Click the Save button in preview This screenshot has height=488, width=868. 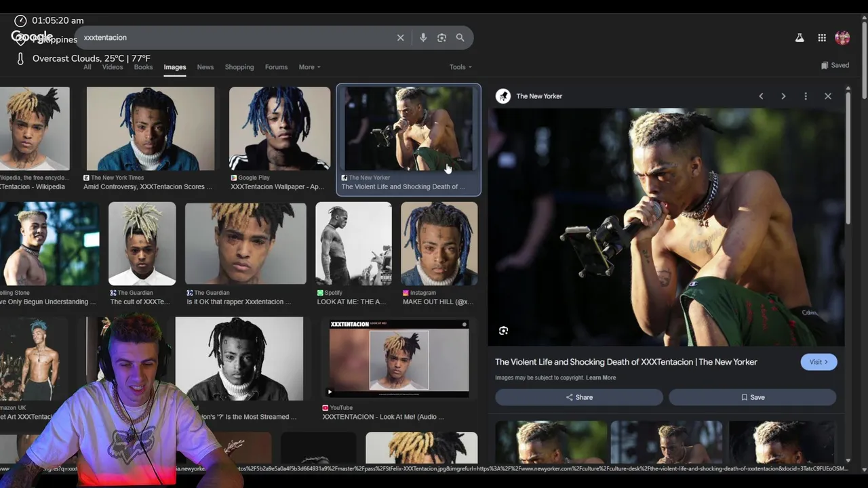(753, 397)
